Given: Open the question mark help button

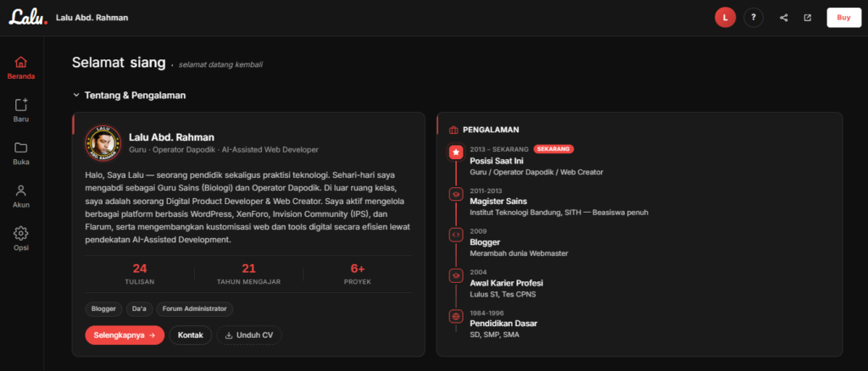Looking at the screenshot, I should click(x=754, y=18).
